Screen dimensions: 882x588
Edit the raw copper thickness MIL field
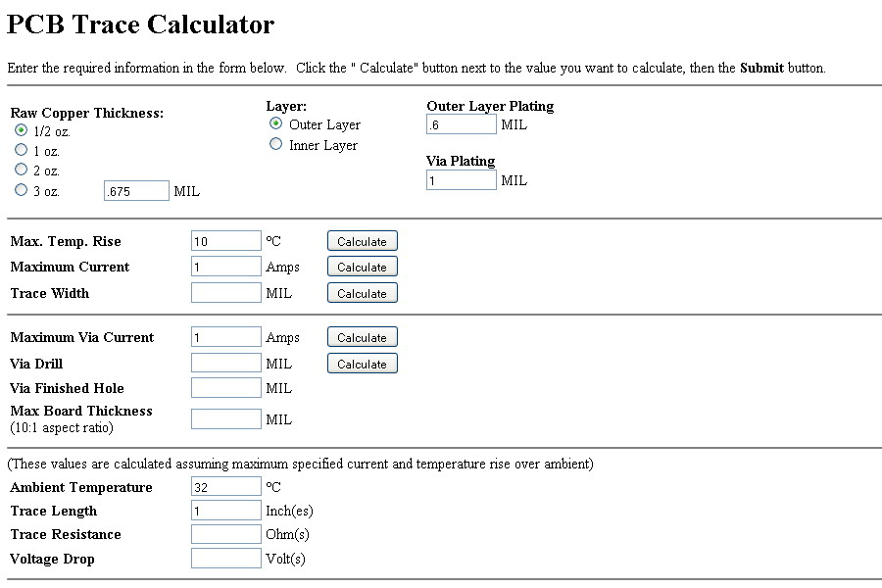tap(136, 191)
